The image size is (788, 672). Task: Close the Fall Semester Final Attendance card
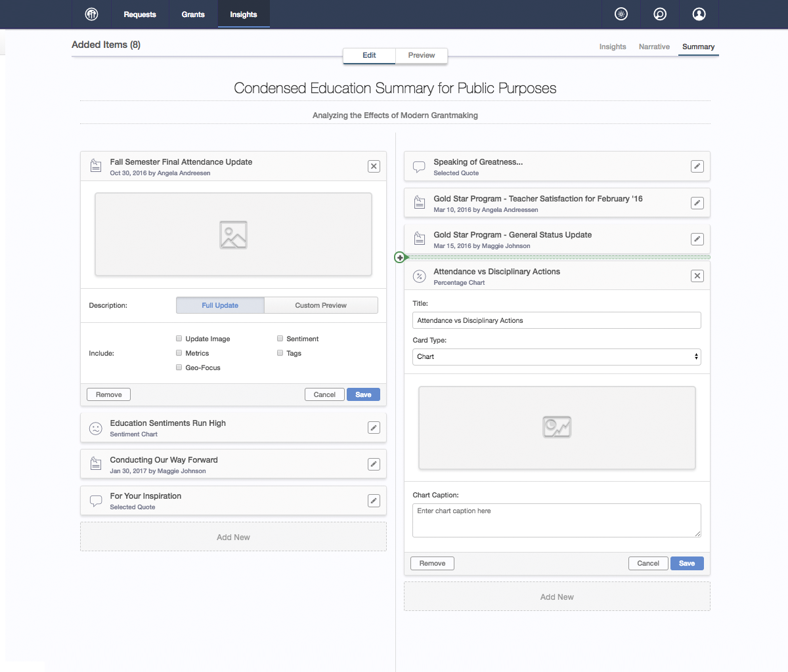click(374, 167)
